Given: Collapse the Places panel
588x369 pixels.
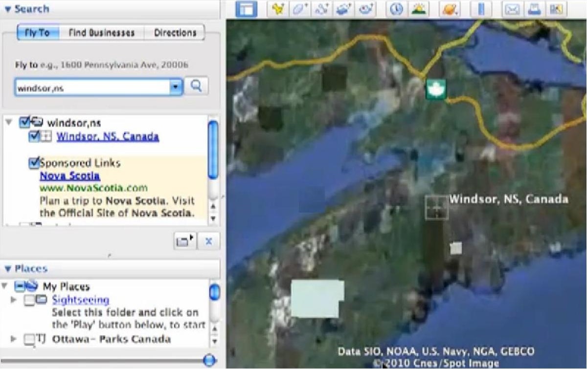Looking at the screenshot, I should tap(8, 269).
